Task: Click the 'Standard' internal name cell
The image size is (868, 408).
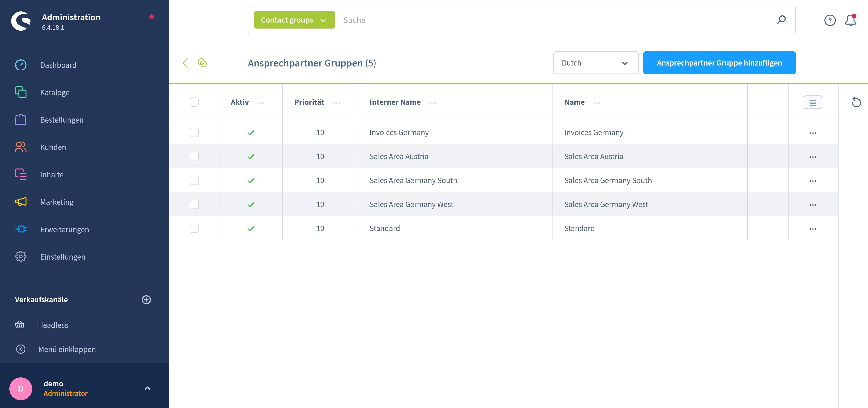Action: point(384,228)
